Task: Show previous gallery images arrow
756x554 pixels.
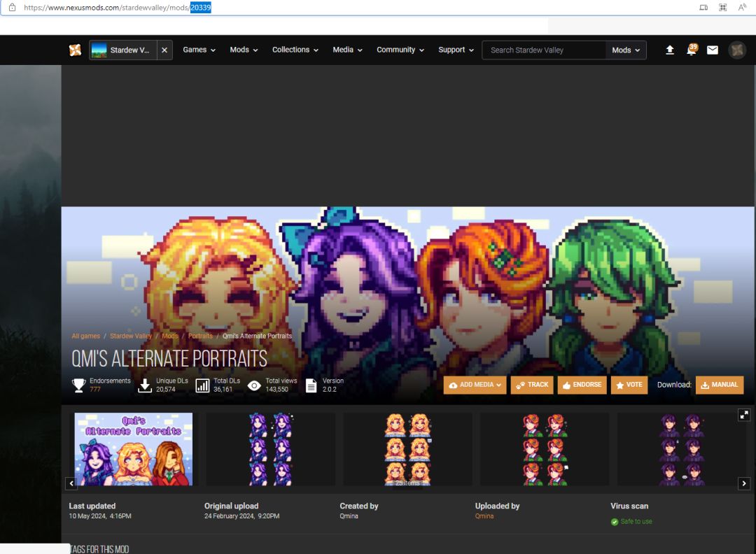Action: (71, 483)
